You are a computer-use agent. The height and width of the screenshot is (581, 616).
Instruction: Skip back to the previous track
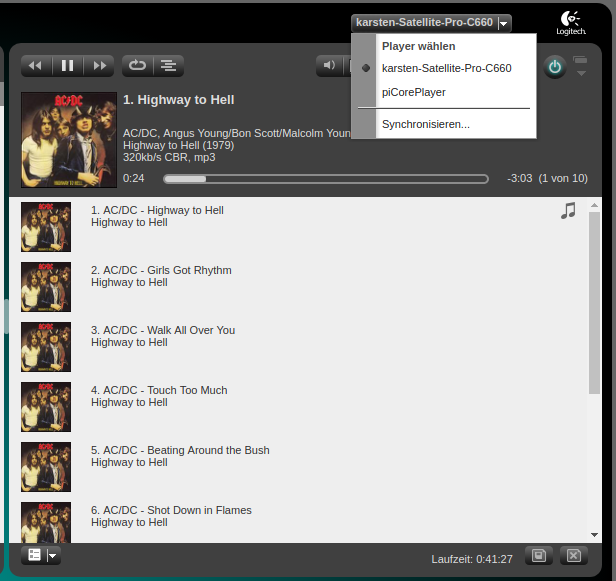coord(36,66)
